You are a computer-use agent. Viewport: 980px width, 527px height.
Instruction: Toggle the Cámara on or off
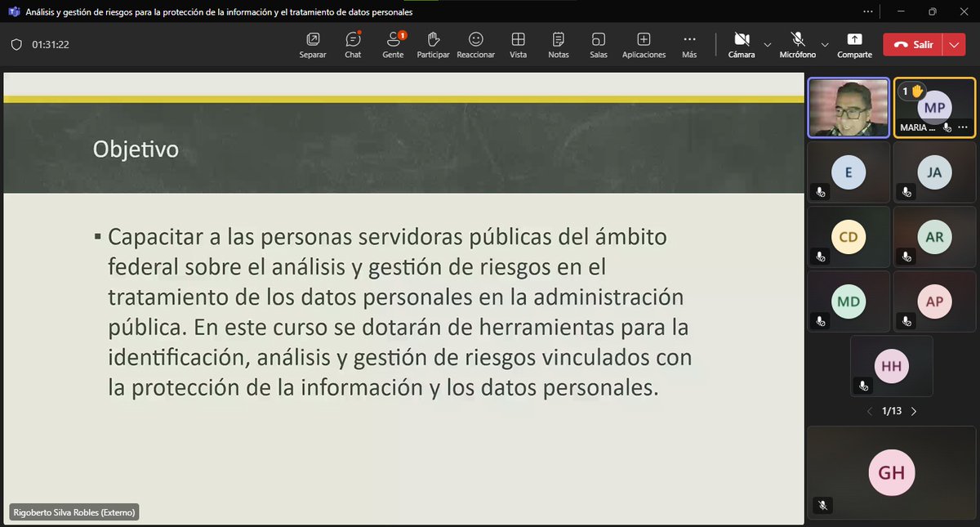[x=742, y=45]
